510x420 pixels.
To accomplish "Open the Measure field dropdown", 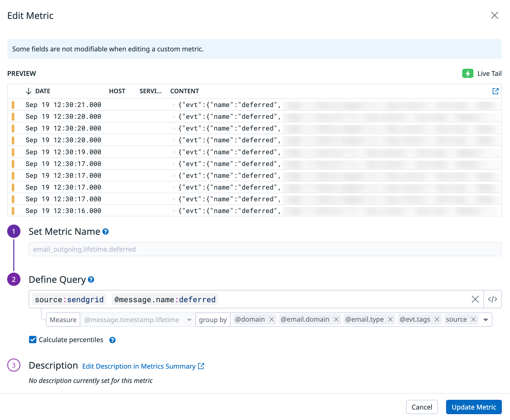I will 190,320.
